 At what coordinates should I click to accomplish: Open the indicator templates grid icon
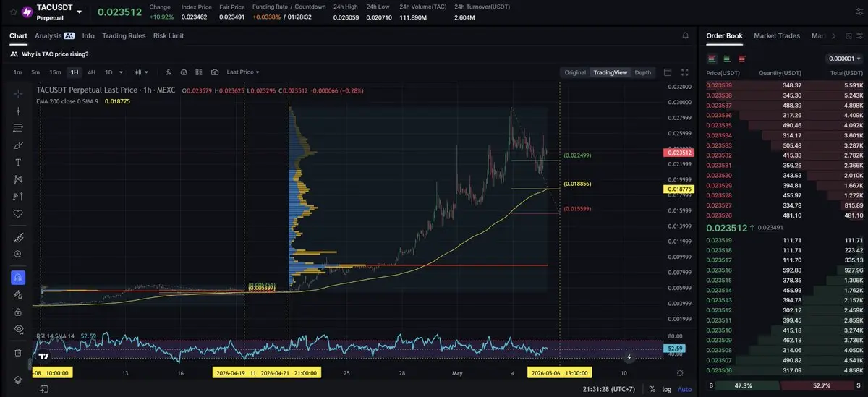(x=199, y=72)
